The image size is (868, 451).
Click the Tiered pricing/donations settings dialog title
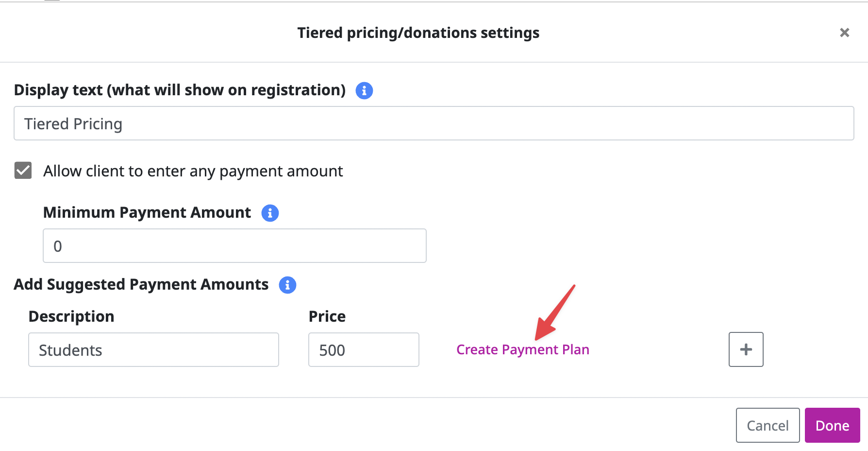tap(418, 33)
